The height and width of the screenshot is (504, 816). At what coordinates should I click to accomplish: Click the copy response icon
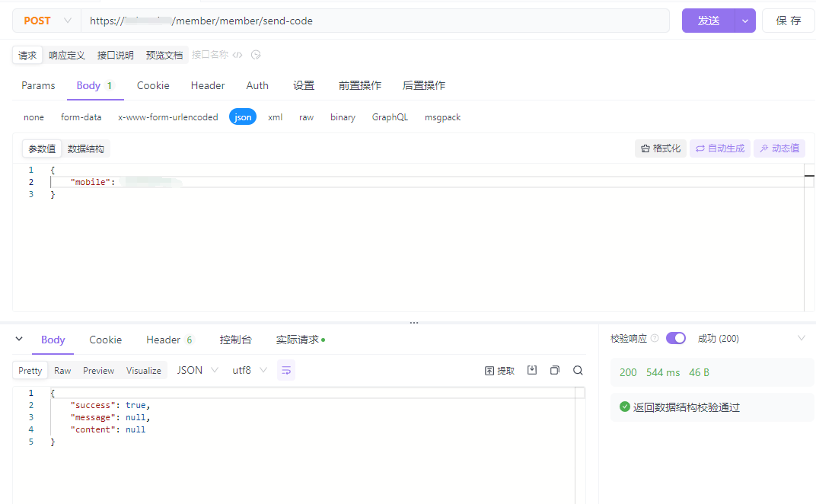coord(555,370)
